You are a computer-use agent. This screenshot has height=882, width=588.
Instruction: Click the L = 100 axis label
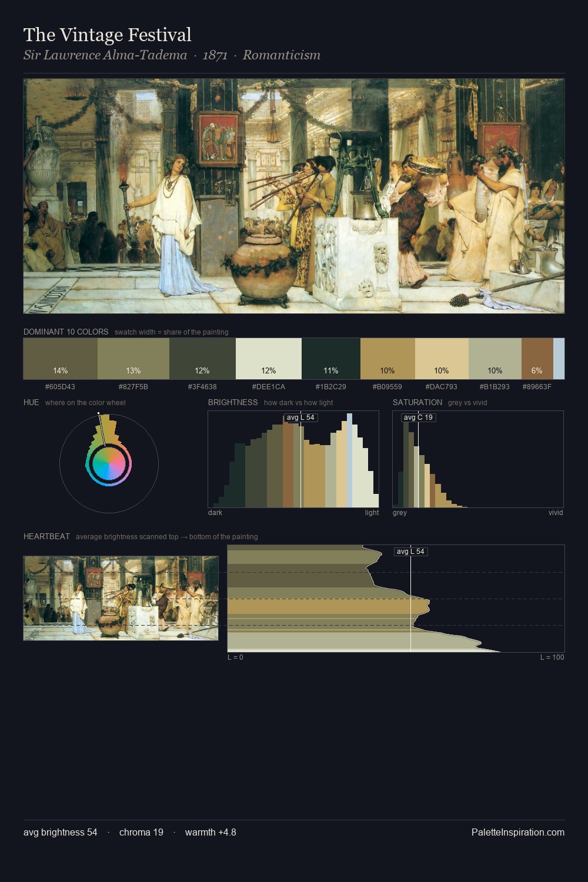pyautogui.click(x=552, y=657)
